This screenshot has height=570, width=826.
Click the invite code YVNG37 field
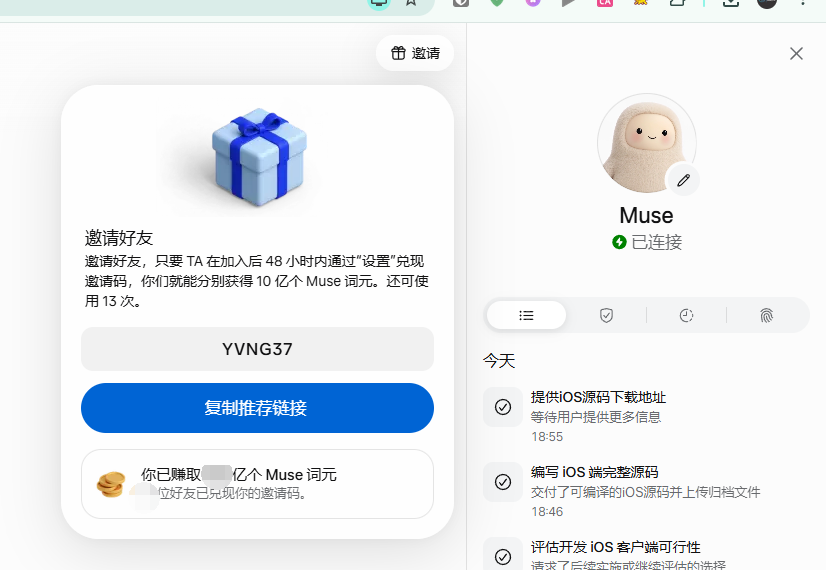[257, 349]
